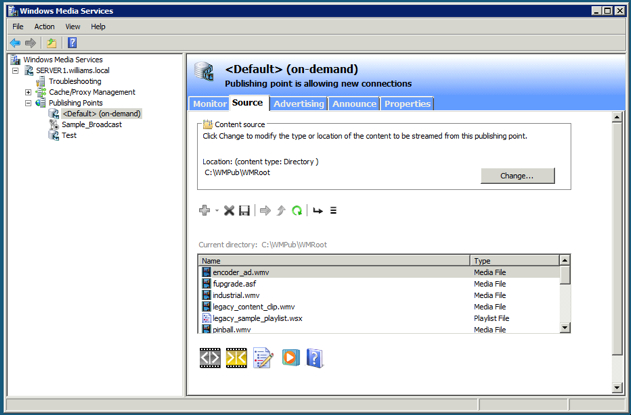Sort by the Name column header
The image size is (631, 415).
334,260
